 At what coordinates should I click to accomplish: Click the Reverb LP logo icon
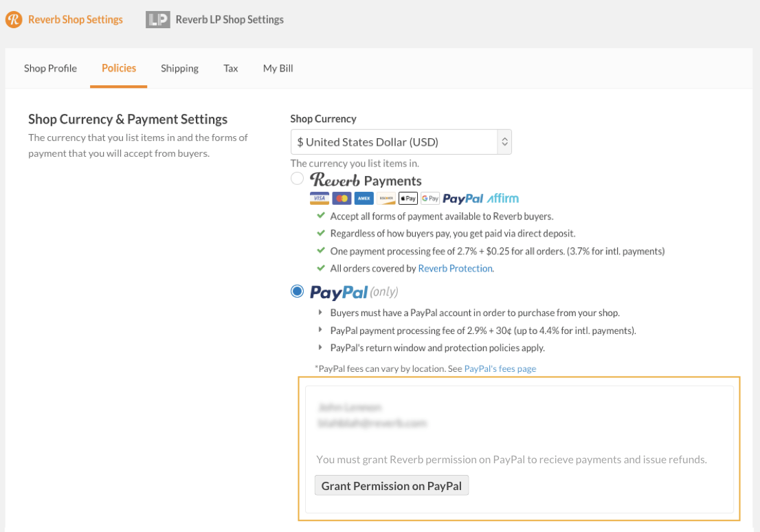point(157,19)
